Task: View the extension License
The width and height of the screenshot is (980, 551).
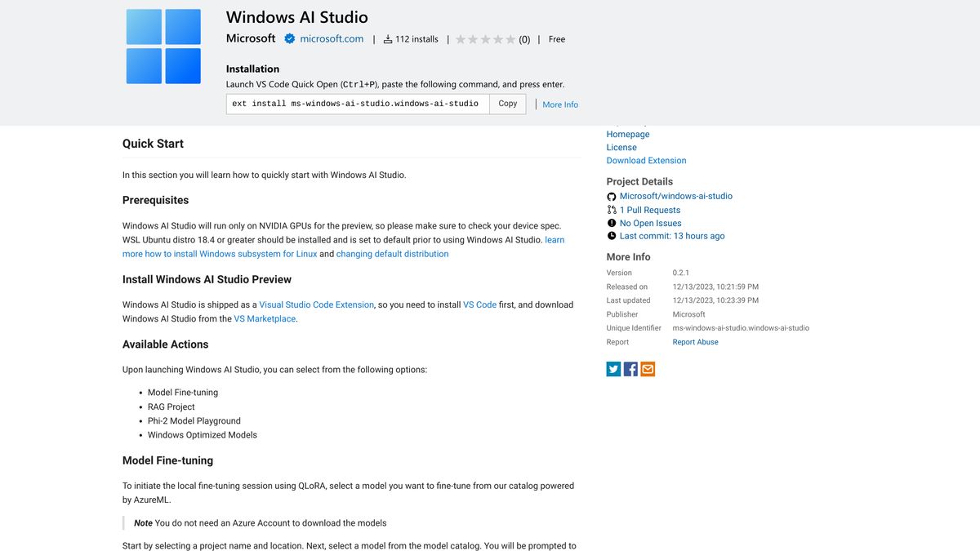Action: pyautogui.click(x=621, y=147)
